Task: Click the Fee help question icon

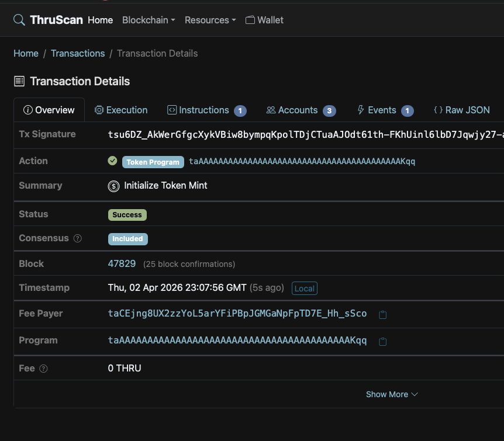Action: [43, 369]
